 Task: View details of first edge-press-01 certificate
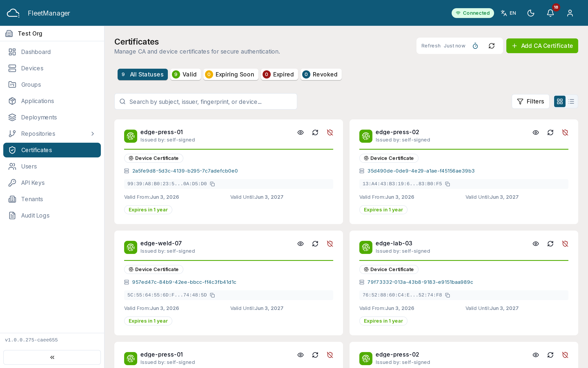pos(301,132)
